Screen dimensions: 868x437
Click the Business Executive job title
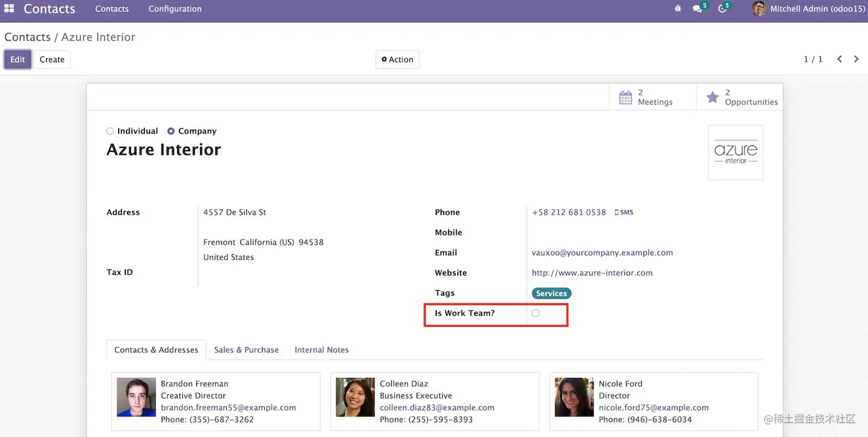tap(416, 396)
